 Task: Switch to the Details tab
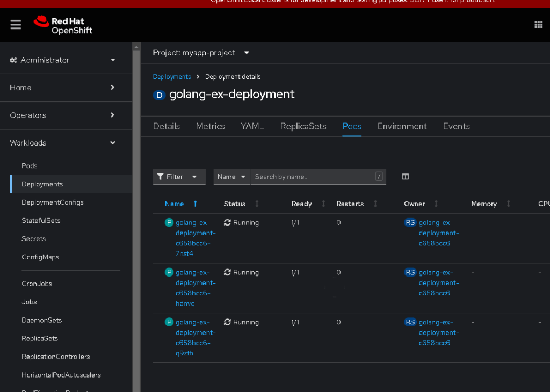[x=167, y=126]
